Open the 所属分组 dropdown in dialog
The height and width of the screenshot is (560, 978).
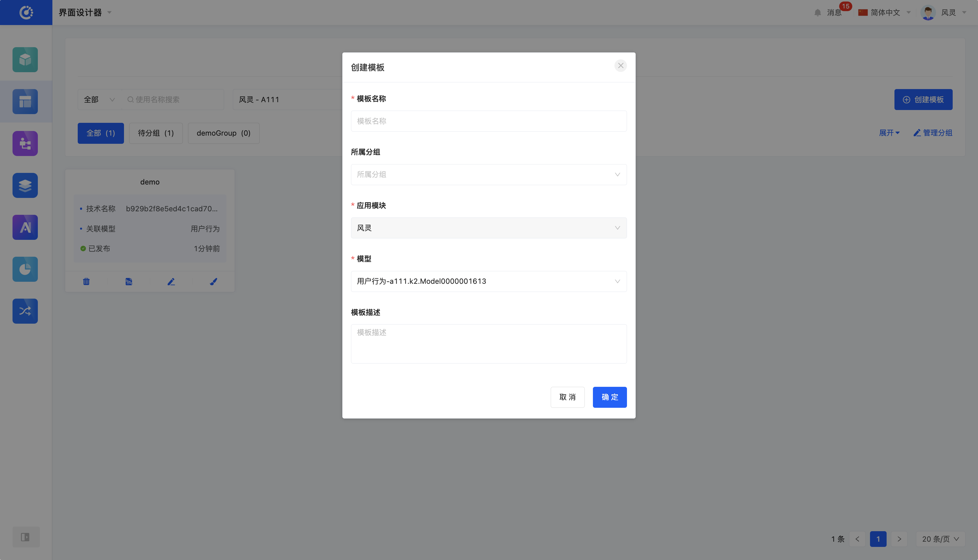click(488, 175)
